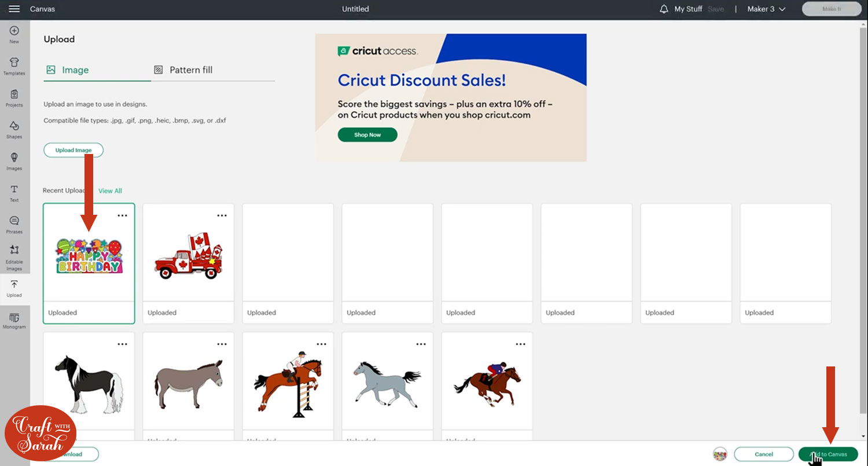Open options menu for Canada truck upload
868x466 pixels.
click(222, 215)
